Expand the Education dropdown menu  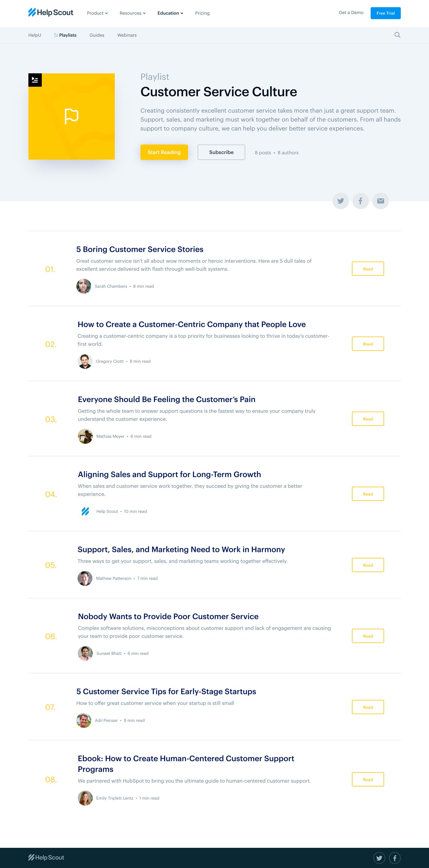pos(170,13)
